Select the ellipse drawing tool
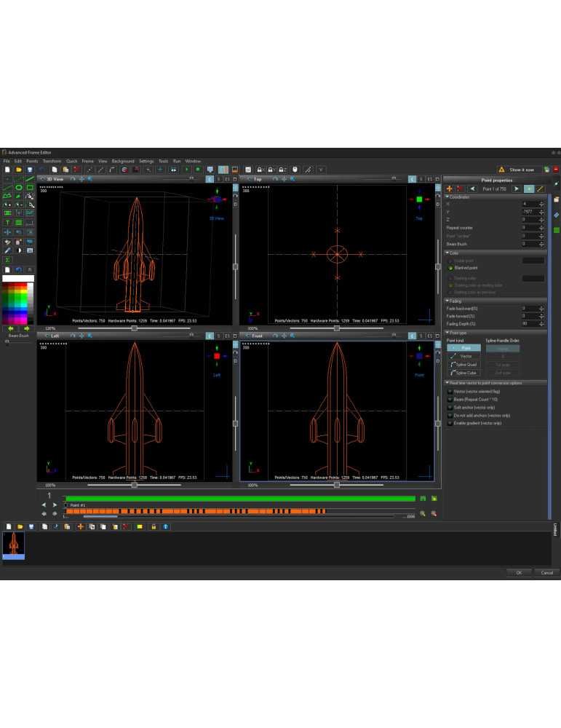Viewport: 561px width, 728px height. [18, 187]
